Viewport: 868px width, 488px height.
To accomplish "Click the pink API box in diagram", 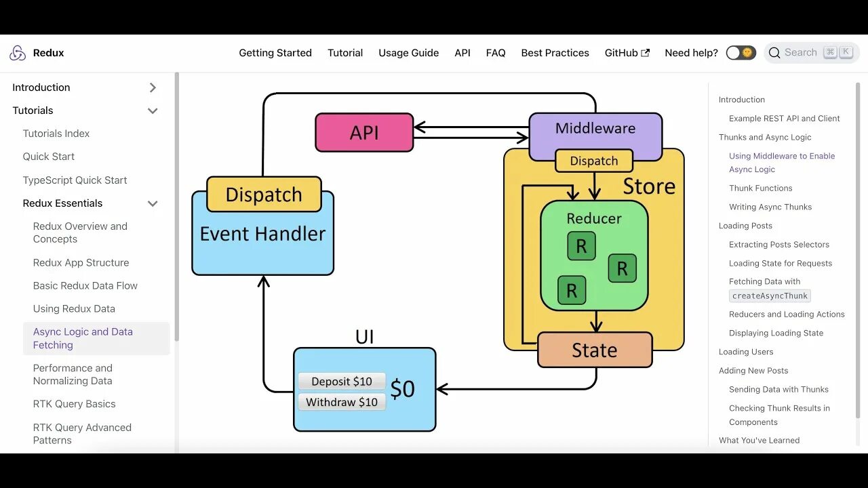I will point(364,132).
